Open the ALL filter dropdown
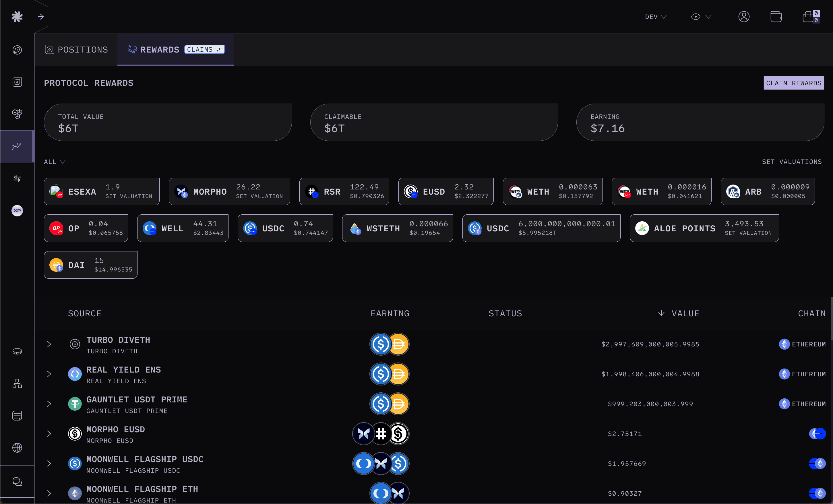The image size is (833, 504). point(55,162)
